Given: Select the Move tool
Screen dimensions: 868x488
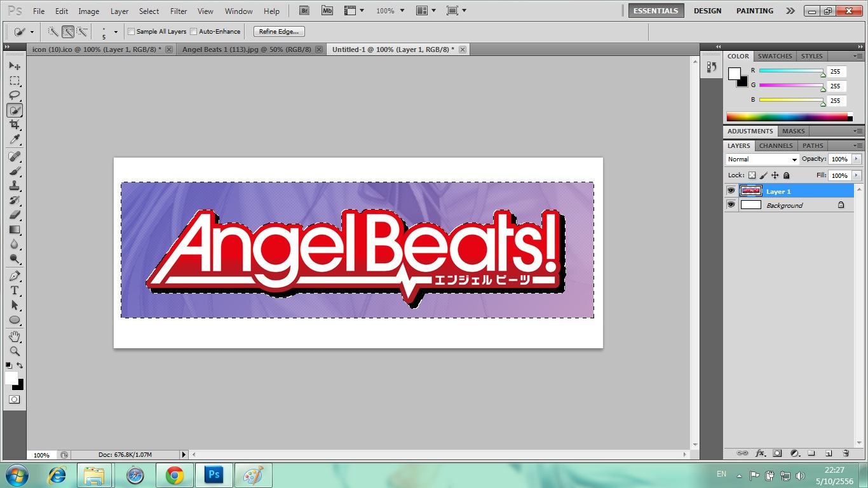Looking at the screenshot, I should (15, 66).
